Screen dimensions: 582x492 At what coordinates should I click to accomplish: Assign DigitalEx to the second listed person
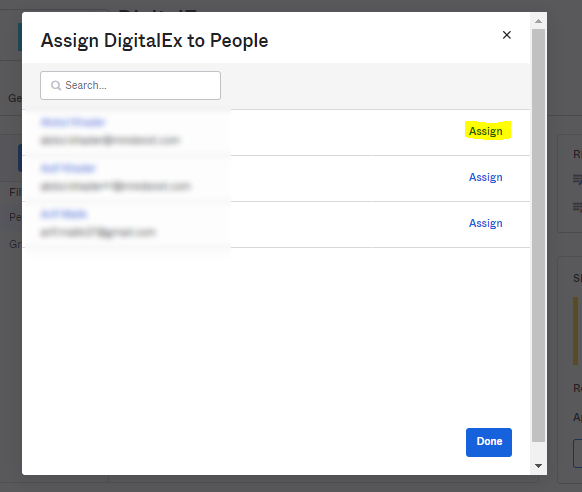pos(486,177)
